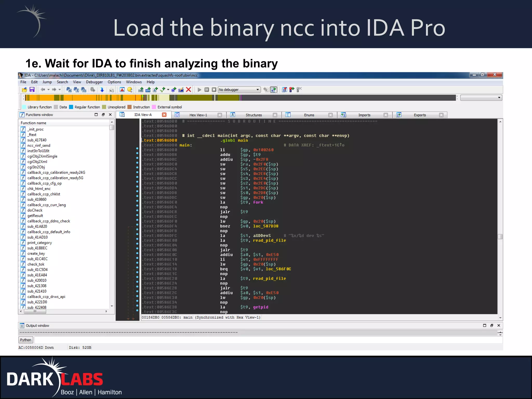Open the Options menu
Image resolution: width=532 pixels, height=399 pixels.
tap(114, 82)
